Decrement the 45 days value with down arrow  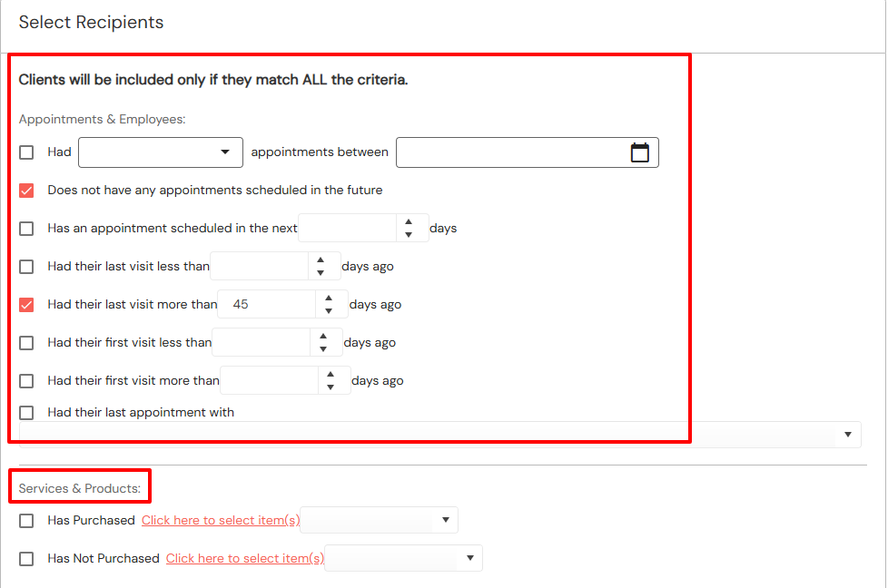328,309
